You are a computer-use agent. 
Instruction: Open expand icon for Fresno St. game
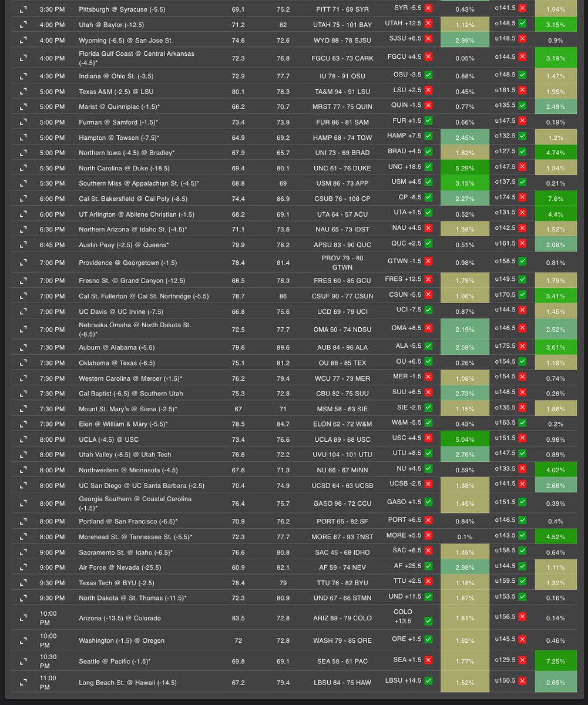[x=23, y=281]
